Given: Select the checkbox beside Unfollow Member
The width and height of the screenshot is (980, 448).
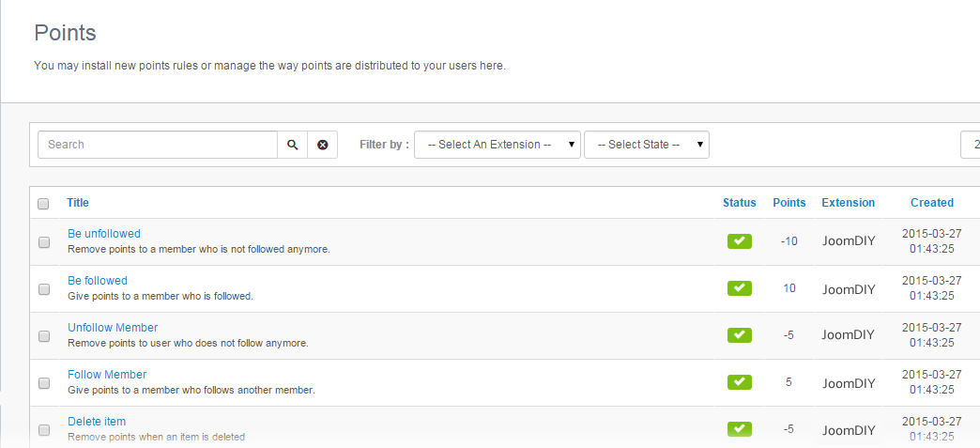Looking at the screenshot, I should coord(44,336).
